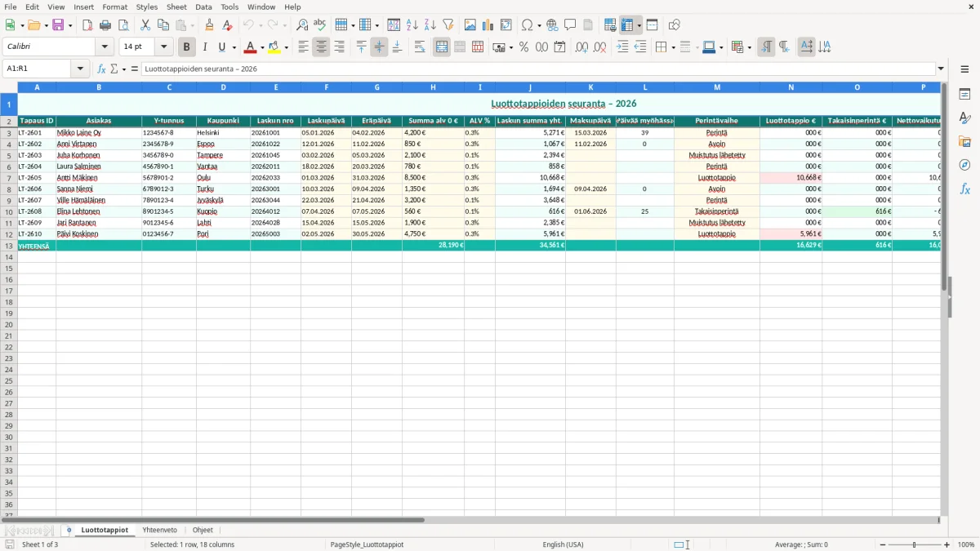This screenshot has height=551, width=980.
Task: Toggle print preview
Action: coord(123,25)
